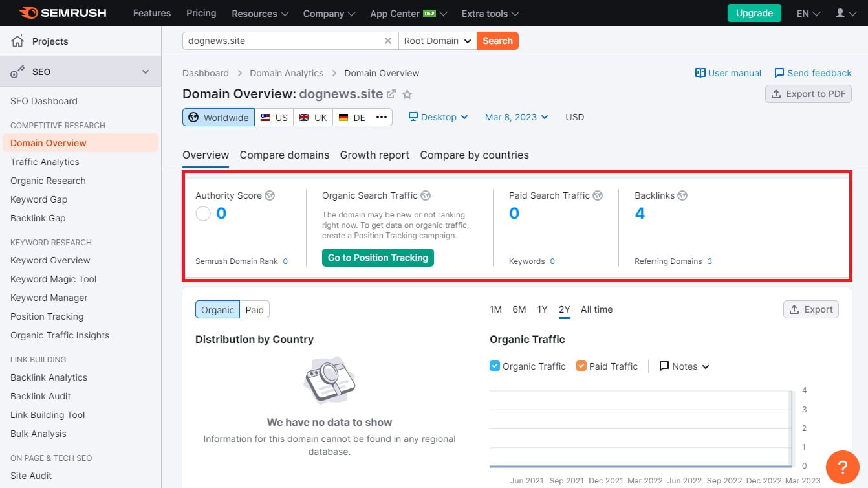
Task: Click the Backlinks info icon
Action: 682,195
